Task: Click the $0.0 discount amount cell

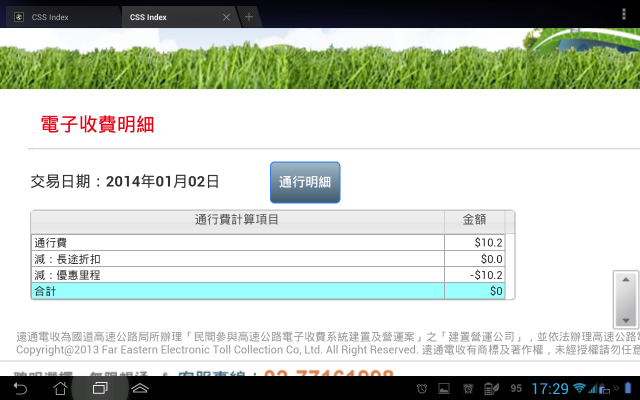Action: click(475, 259)
